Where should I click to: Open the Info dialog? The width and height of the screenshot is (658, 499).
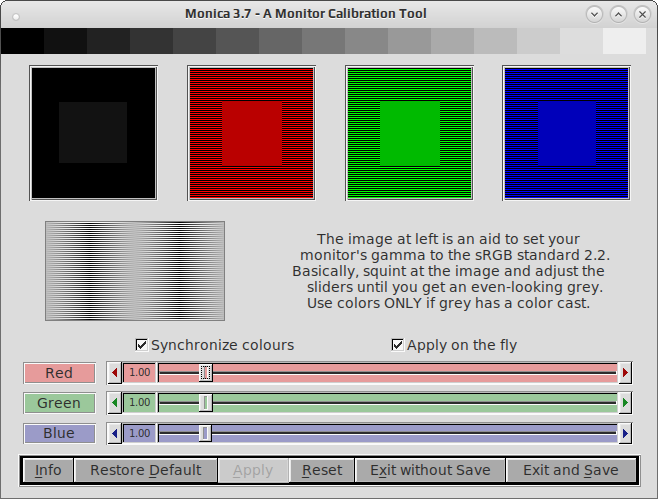(48, 470)
